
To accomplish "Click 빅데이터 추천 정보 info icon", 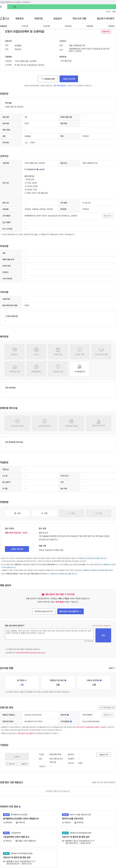I will [x=20, y=807].
